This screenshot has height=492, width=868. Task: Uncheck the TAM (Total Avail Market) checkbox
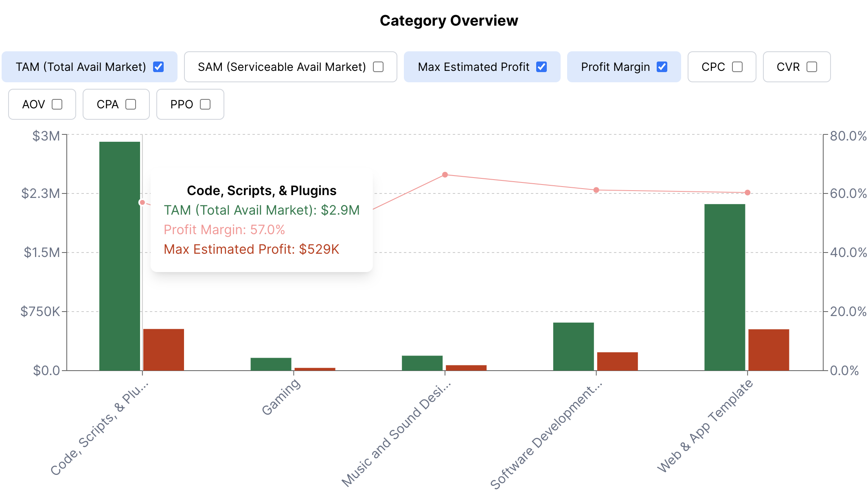coord(158,67)
